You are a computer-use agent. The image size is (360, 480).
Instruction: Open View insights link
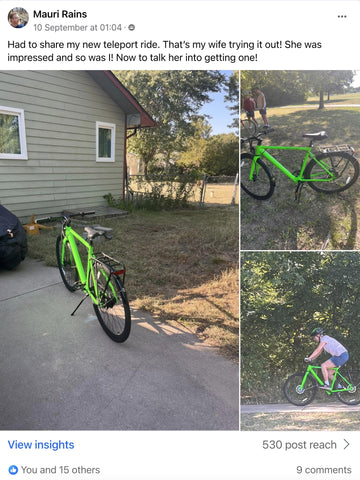[x=41, y=445]
